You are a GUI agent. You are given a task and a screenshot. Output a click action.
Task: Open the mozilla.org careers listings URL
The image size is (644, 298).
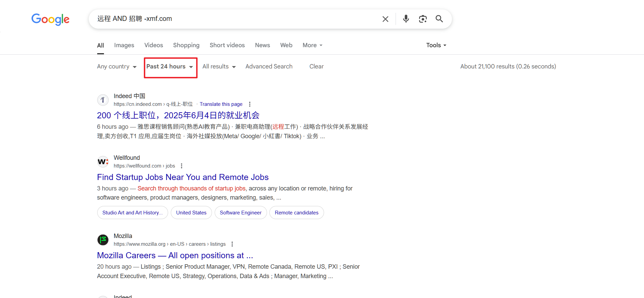[x=169, y=244]
